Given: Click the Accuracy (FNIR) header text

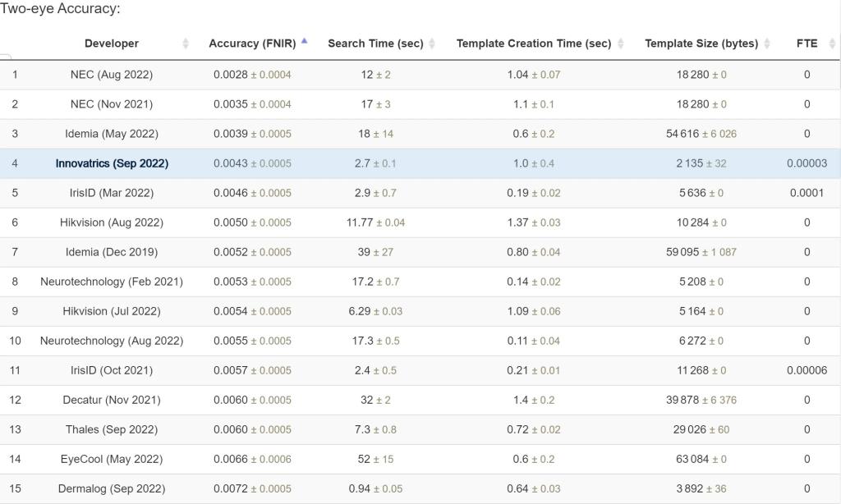Looking at the screenshot, I should (252, 44).
